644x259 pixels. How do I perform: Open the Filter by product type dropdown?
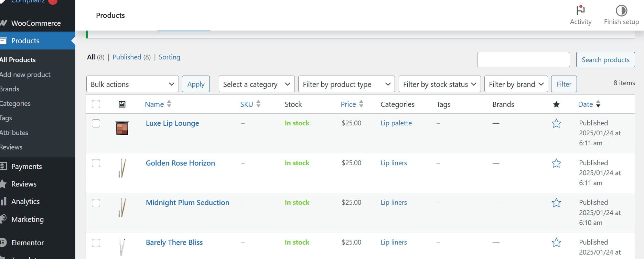click(x=347, y=84)
